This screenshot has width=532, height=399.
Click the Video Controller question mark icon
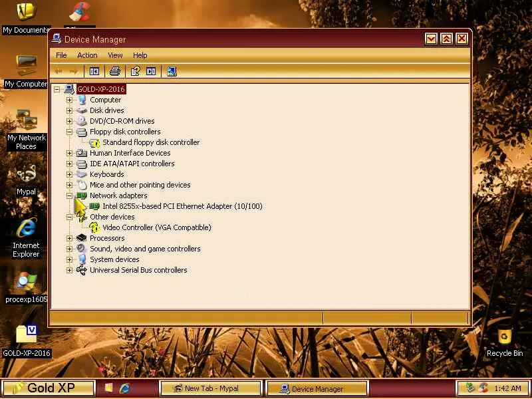[94, 227]
